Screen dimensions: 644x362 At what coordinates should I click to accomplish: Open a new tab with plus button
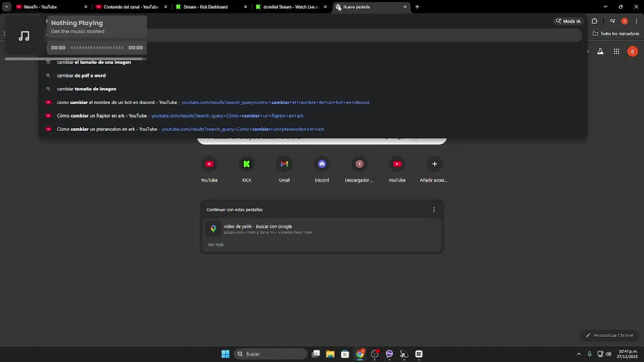pos(417,7)
